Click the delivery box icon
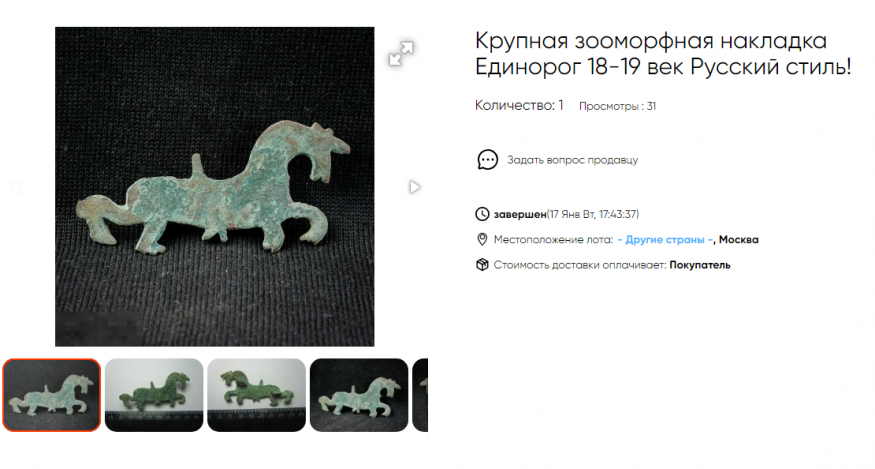The width and height of the screenshot is (875, 469). pyautogui.click(x=482, y=265)
